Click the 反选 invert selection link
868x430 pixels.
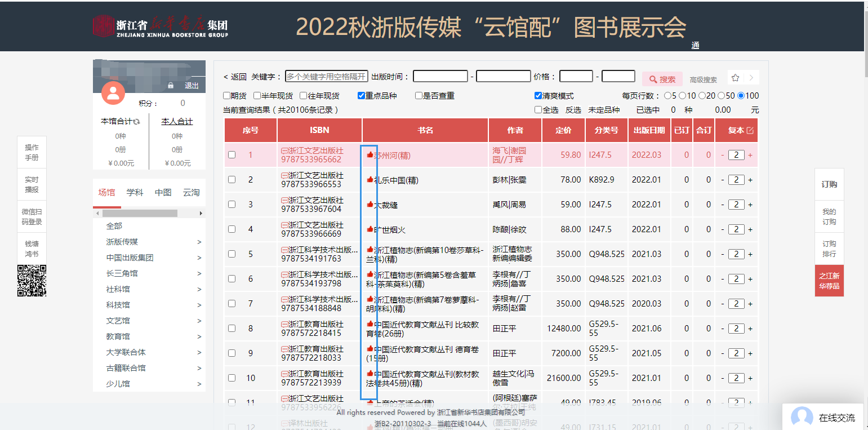click(573, 110)
